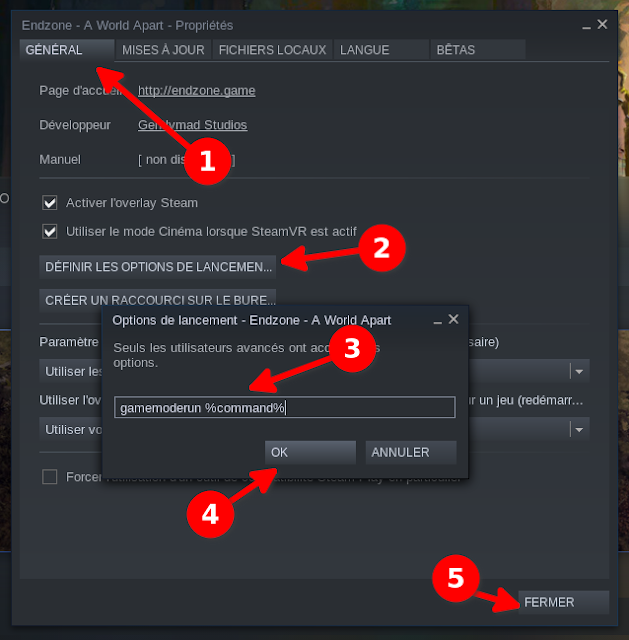Open the FICHIERS LOCAUX tab
This screenshot has height=640, width=629.
click(x=272, y=50)
